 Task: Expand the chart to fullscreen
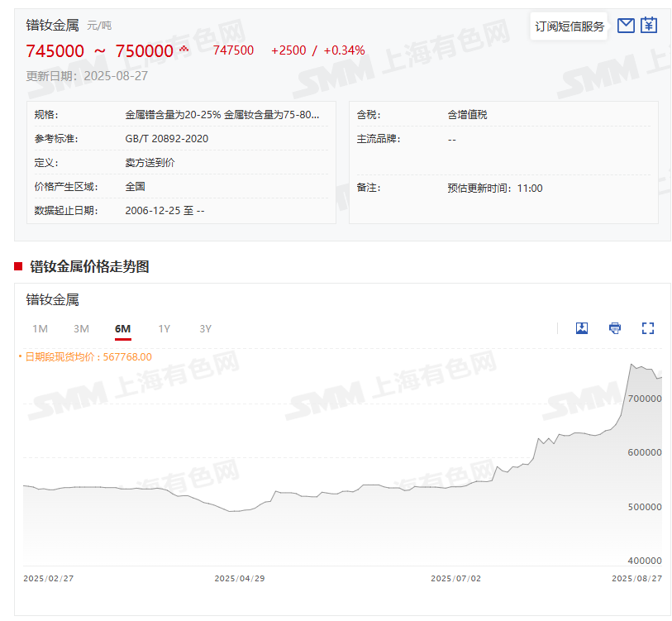pyautogui.click(x=648, y=328)
